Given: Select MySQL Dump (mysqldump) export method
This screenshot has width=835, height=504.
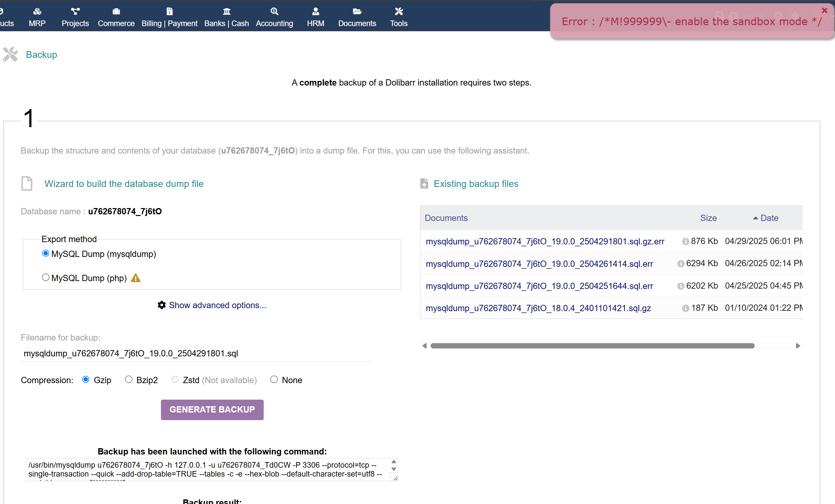Looking at the screenshot, I should coord(45,254).
